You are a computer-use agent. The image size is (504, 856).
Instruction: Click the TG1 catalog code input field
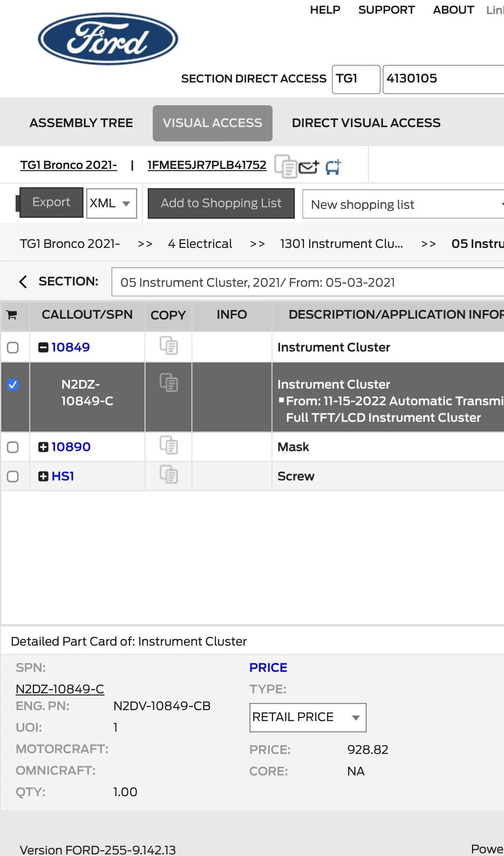coord(356,79)
